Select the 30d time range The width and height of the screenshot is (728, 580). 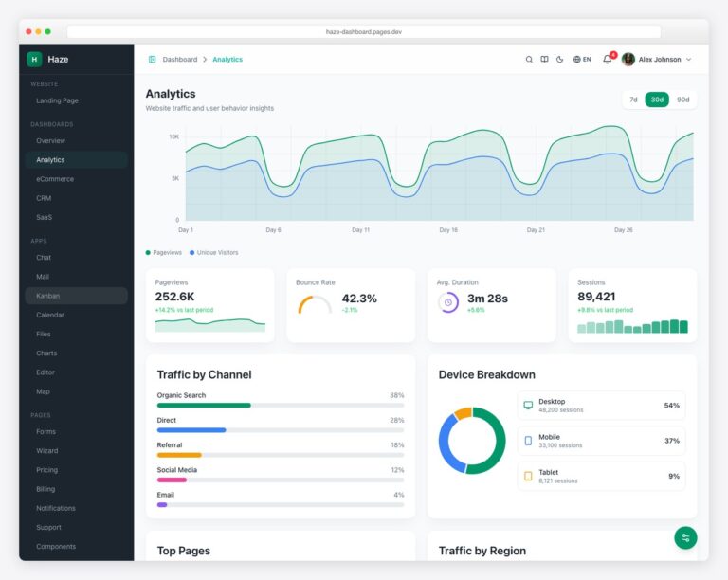pos(657,100)
